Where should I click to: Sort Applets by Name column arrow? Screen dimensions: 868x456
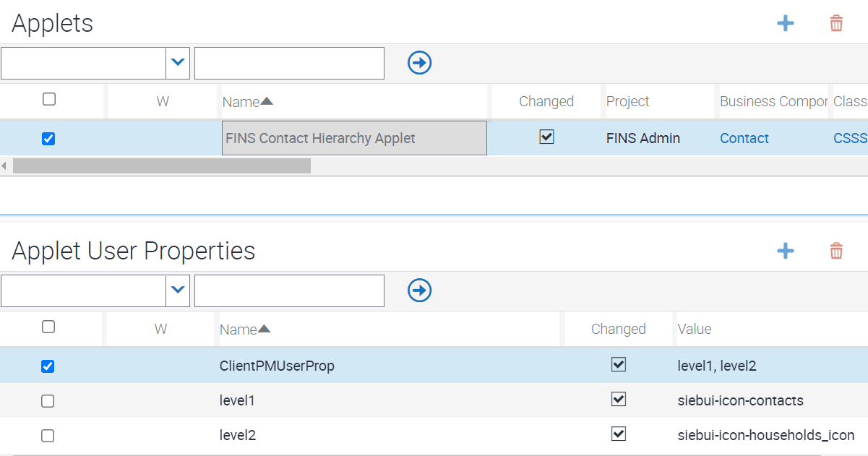pos(267,101)
